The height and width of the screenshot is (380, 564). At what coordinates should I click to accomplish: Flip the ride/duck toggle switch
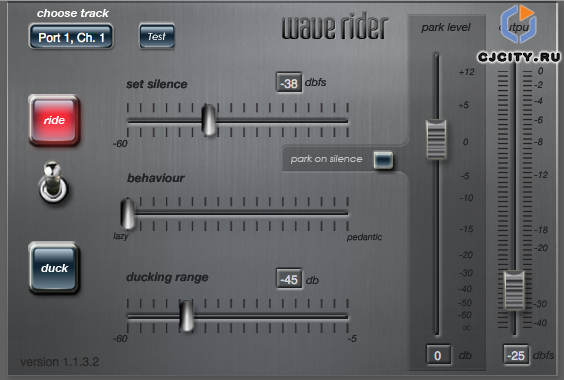pyautogui.click(x=53, y=182)
